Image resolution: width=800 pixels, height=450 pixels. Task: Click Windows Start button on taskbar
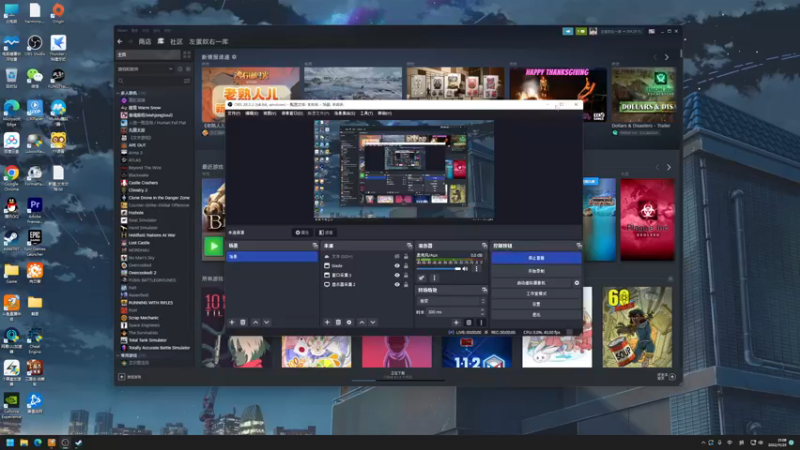[10, 443]
